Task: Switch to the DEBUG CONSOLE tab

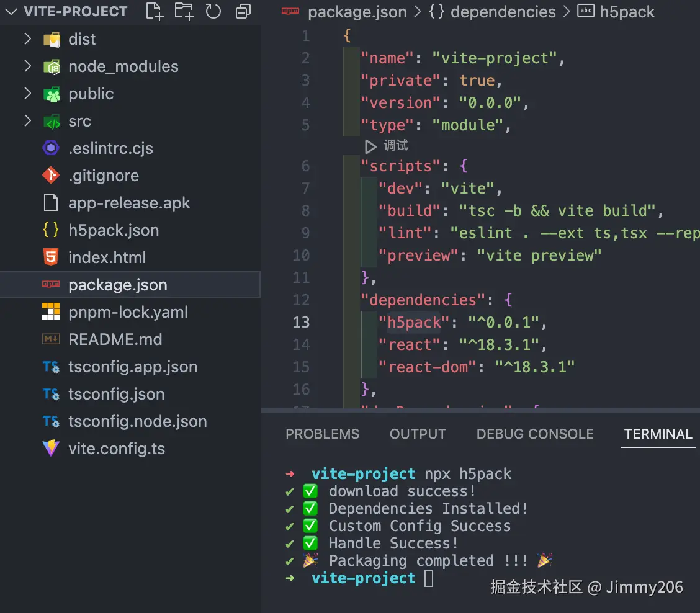Action: click(x=535, y=434)
